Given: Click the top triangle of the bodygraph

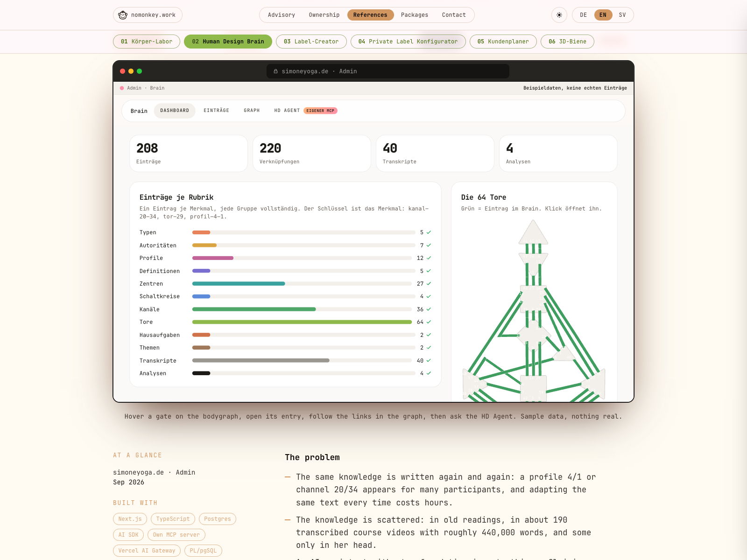Looking at the screenshot, I should [x=533, y=233].
